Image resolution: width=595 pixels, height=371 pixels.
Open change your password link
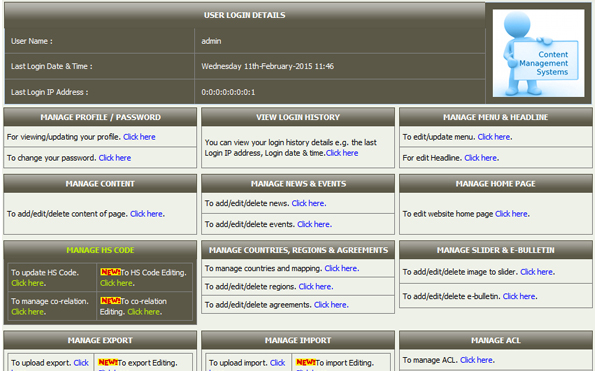tap(115, 158)
